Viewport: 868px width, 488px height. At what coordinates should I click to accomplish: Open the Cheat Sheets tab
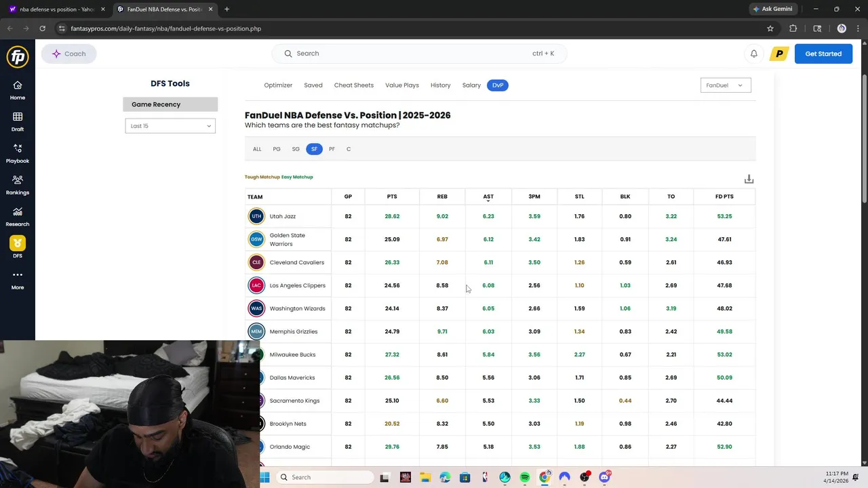tap(354, 85)
